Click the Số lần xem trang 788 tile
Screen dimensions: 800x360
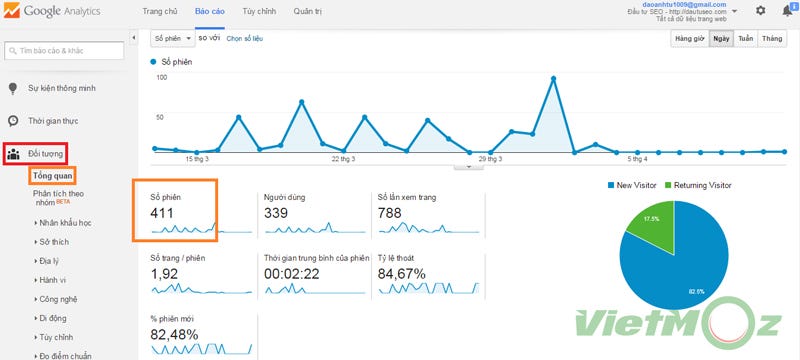429,214
